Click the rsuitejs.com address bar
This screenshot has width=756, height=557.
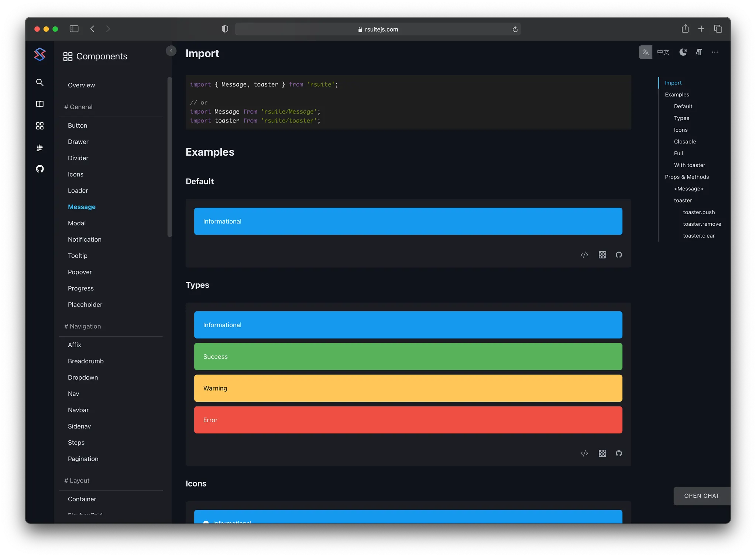[377, 29]
